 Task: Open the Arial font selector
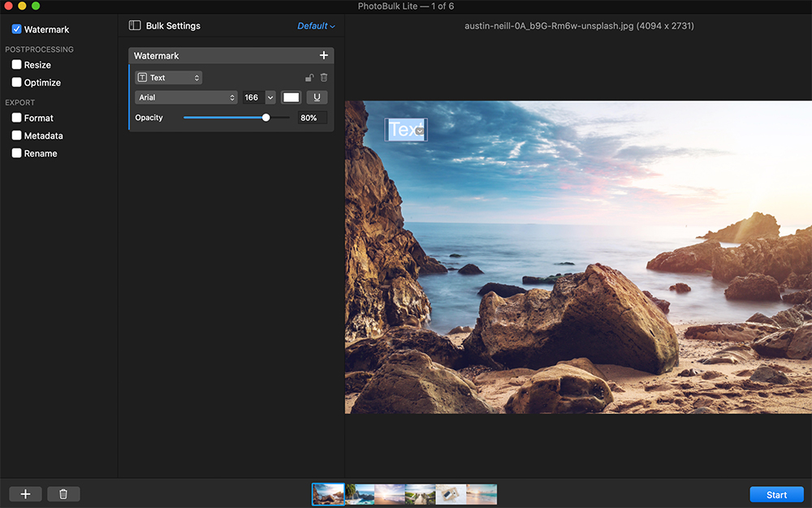(x=185, y=97)
